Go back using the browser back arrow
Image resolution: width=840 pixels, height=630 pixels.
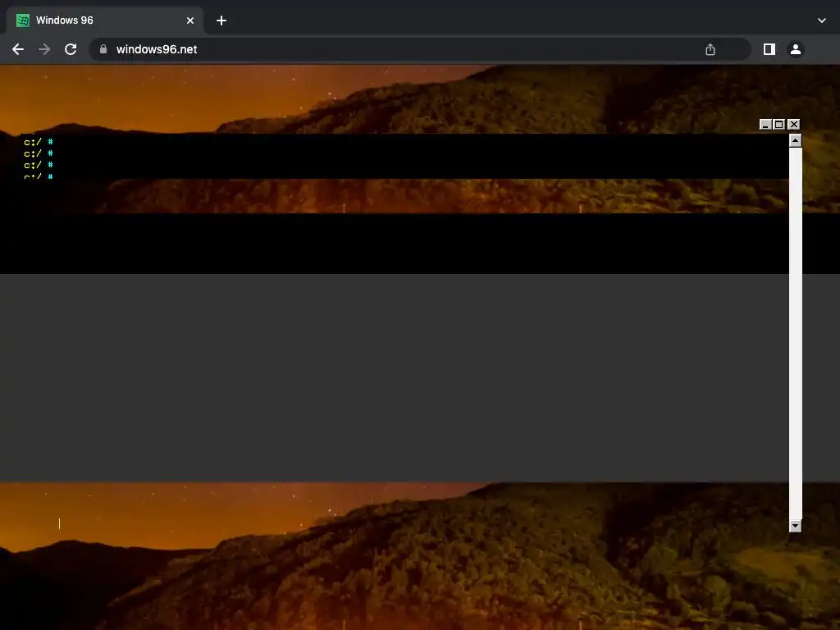coord(18,49)
